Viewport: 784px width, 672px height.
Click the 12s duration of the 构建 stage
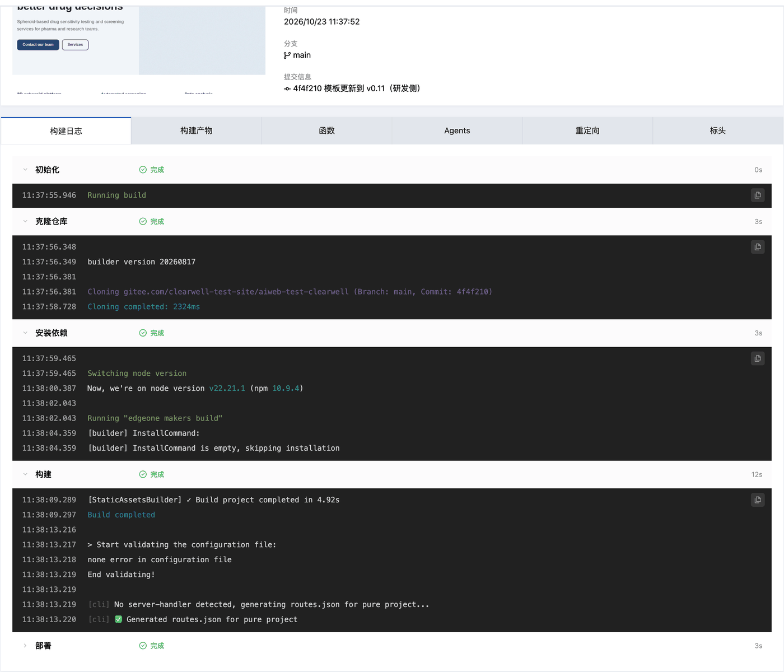(x=757, y=474)
